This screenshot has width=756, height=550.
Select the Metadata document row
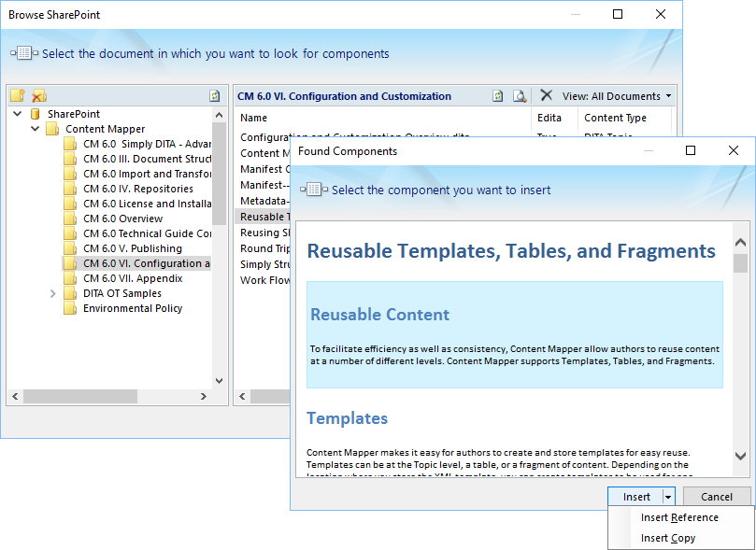coord(264,201)
